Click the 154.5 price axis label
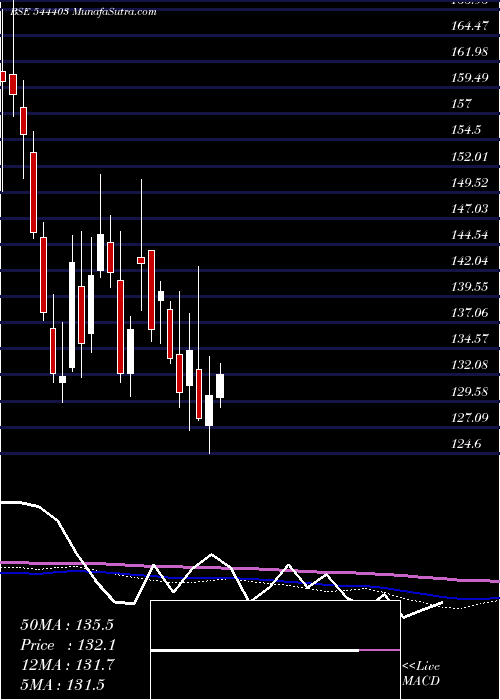This screenshot has height=700, width=500. (x=466, y=130)
